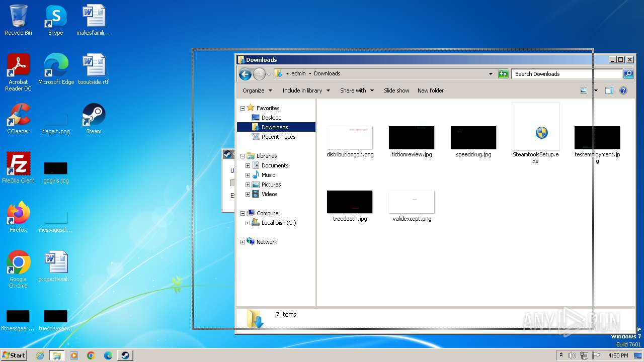Image resolution: width=644 pixels, height=362 pixels.
Task: Select SteamtoolsSetup.exe installer file
Action: click(536, 133)
